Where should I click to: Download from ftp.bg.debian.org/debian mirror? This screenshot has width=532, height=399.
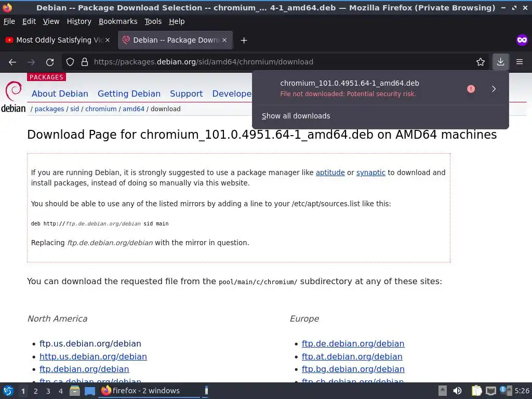(x=353, y=369)
